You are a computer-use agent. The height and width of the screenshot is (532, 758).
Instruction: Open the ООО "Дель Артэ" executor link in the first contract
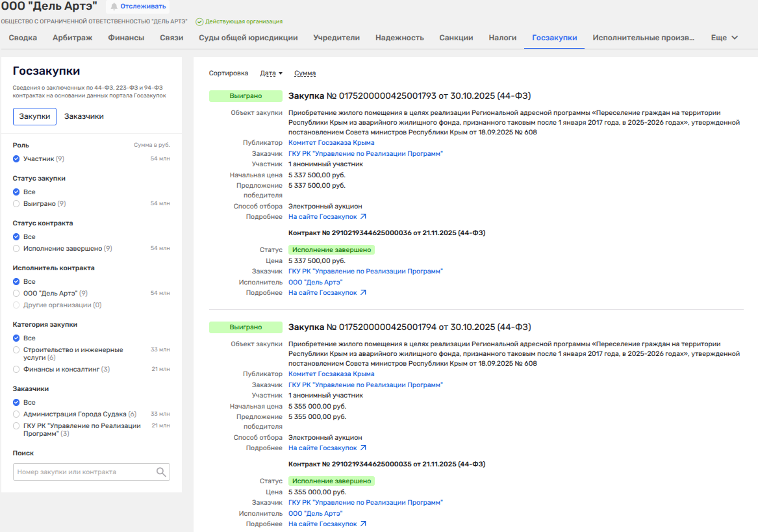[315, 282]
